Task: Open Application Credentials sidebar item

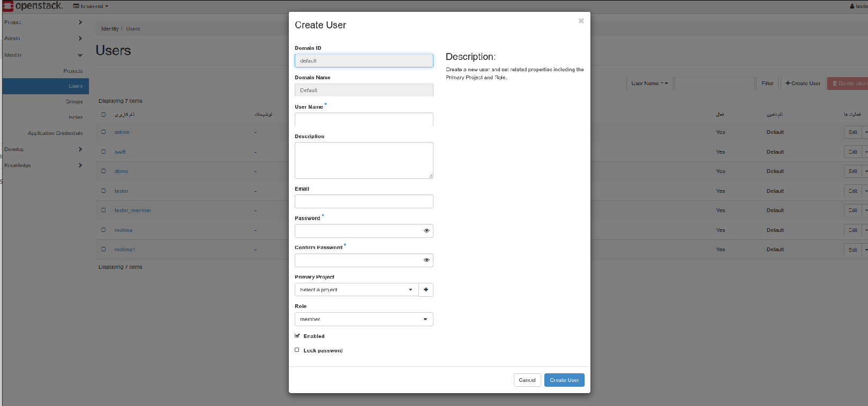Action: pyautogui.click(x=55, y=133)
